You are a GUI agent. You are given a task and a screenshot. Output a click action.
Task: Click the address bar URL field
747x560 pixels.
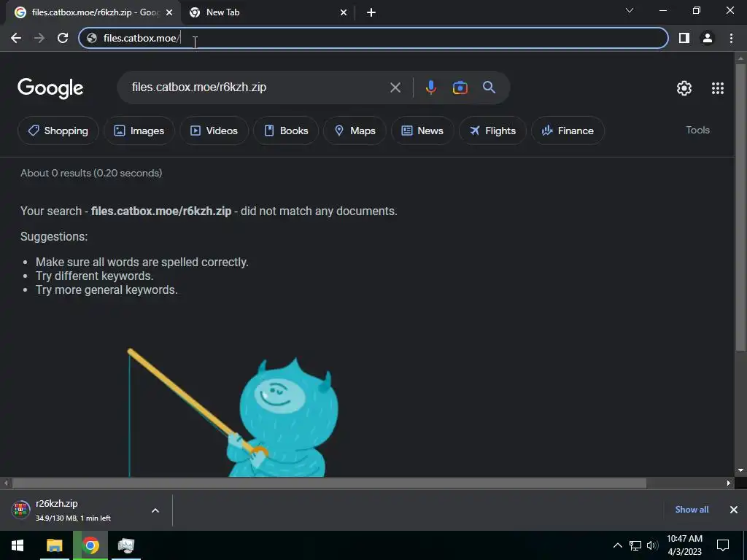pyautogui.click(x=373, y=38)
